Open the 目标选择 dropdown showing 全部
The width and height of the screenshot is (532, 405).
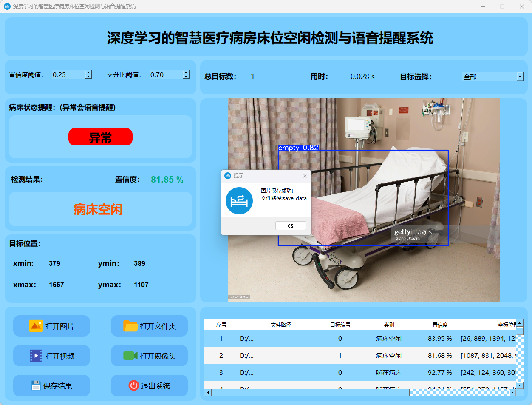492,77
